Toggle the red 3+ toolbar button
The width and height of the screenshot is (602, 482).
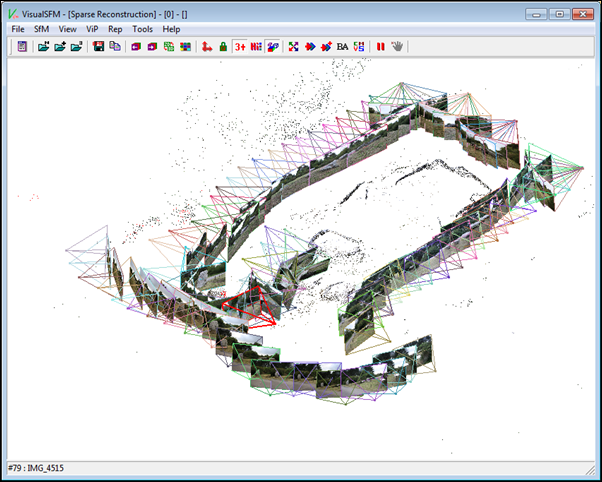coord(240,47)
